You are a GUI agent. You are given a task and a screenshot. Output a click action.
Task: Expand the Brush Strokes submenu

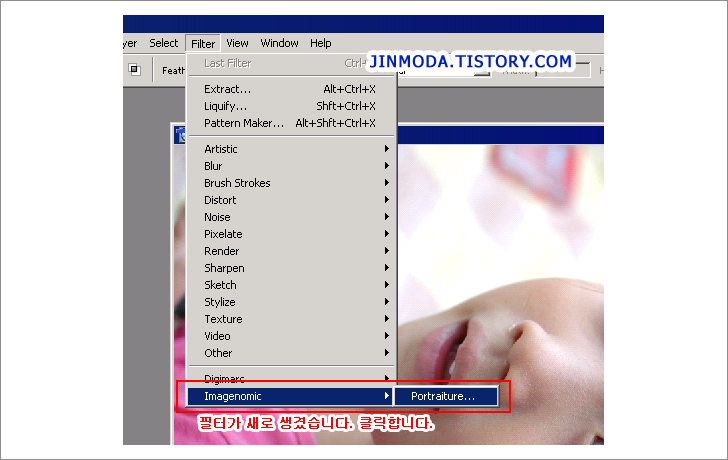tap(291, 183)
